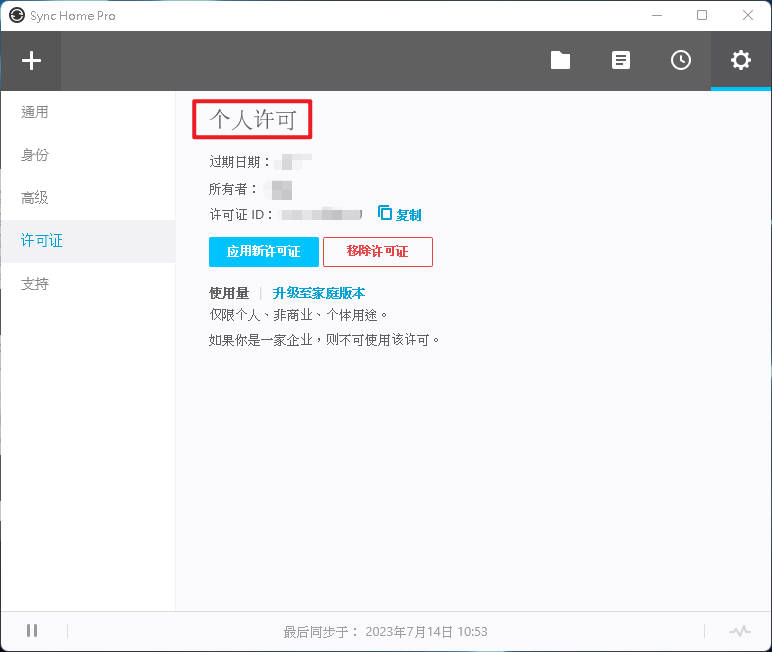Screen dimensions: 772x652
Task: Click the 复制 link for license ID
Action: tap(409, 215)
